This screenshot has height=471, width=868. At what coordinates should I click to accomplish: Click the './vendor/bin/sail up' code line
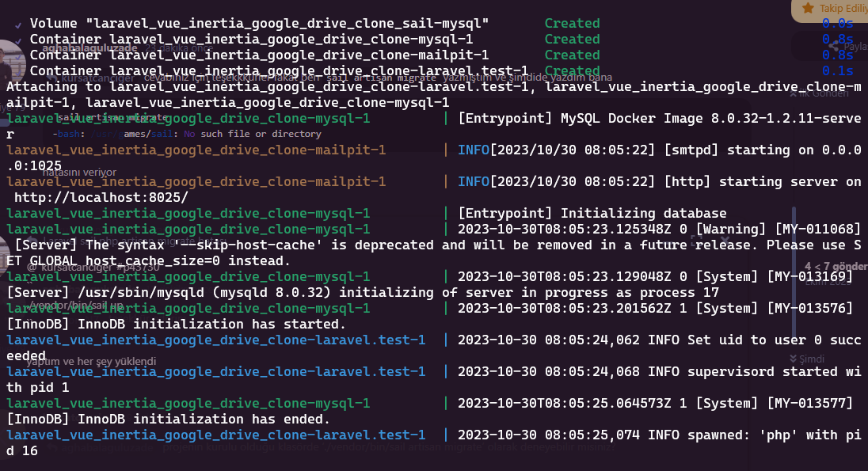[75, 305]
